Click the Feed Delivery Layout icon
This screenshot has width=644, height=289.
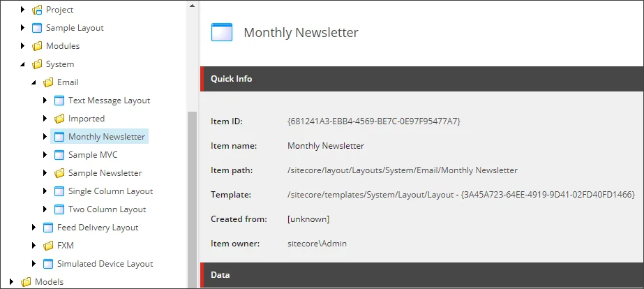[x=48, y=228]
